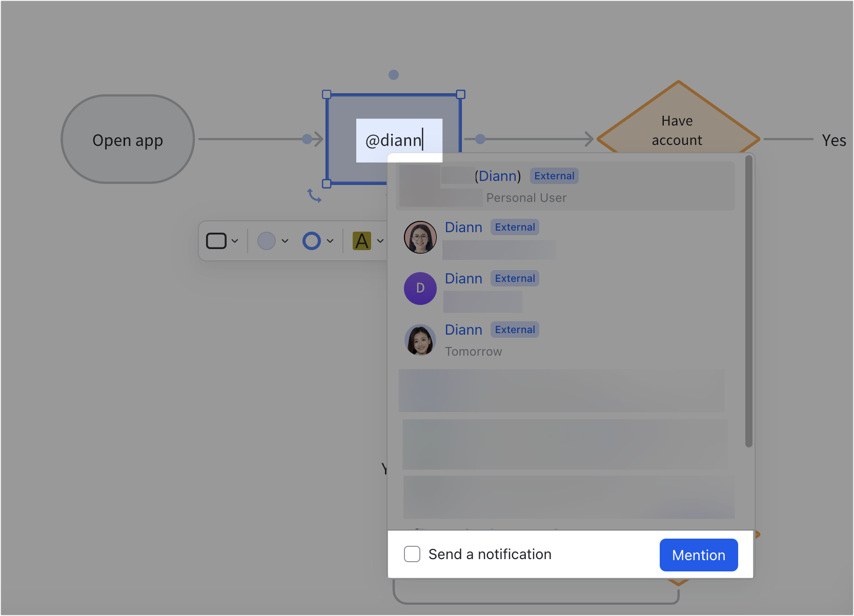Image resolution: width=854 pixels, height=616 pixels.
Task: Open the fill color dropdown arrow
Action: click(x=285, y=240)
